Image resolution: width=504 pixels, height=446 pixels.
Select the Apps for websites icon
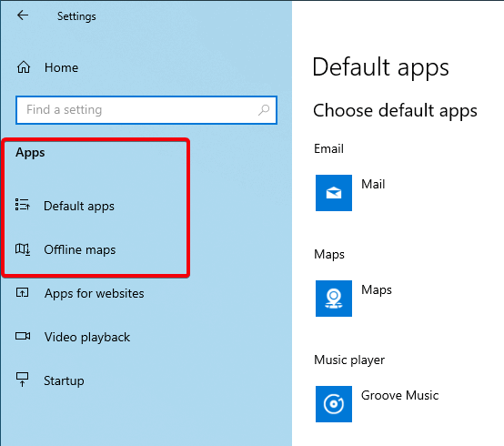pos(22,292)
